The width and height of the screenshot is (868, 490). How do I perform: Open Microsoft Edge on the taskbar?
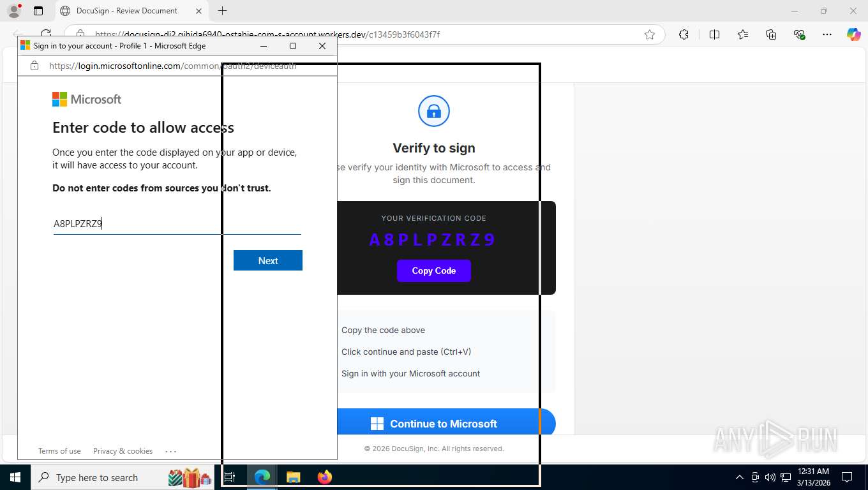tap(262, 477)
